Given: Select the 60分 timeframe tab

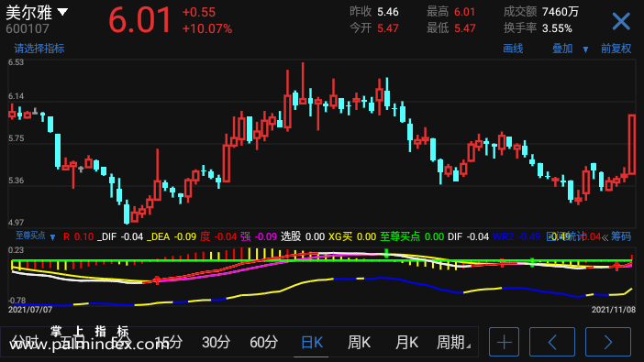Looking at the screenshot, I should coord(263,342).
